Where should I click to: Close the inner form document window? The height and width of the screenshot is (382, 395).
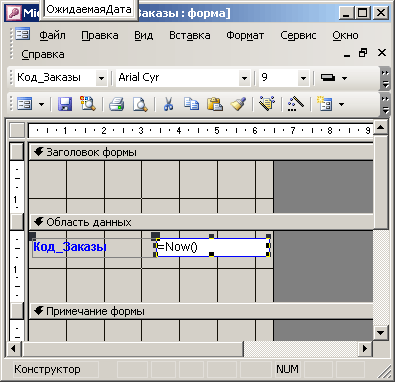tap(382, 53)
